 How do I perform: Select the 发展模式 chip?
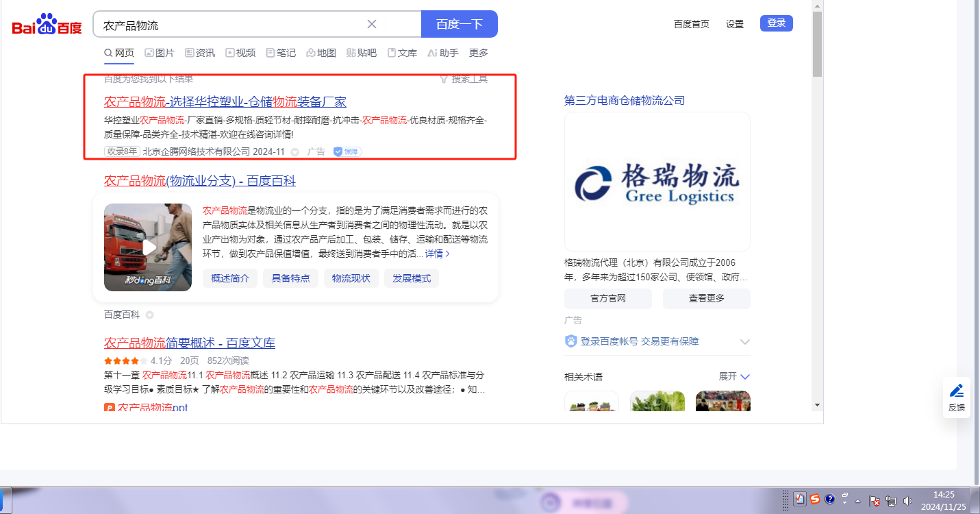tap(412, 278)
